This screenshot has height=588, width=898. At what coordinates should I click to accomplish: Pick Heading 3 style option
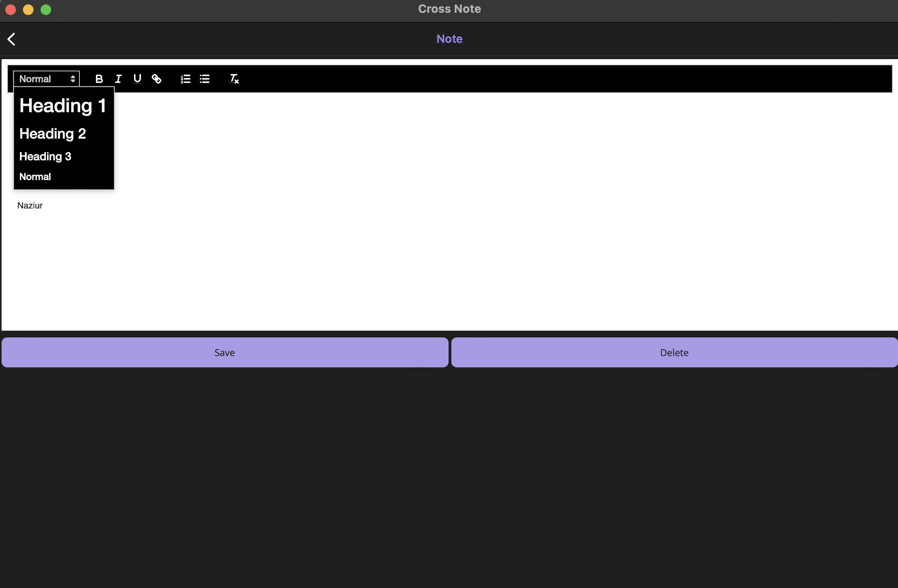click(x=45, y=156)
